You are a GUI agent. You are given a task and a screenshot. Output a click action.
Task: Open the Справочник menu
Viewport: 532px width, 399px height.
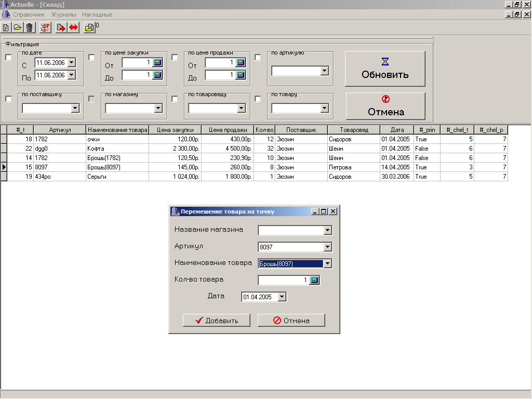29,15
